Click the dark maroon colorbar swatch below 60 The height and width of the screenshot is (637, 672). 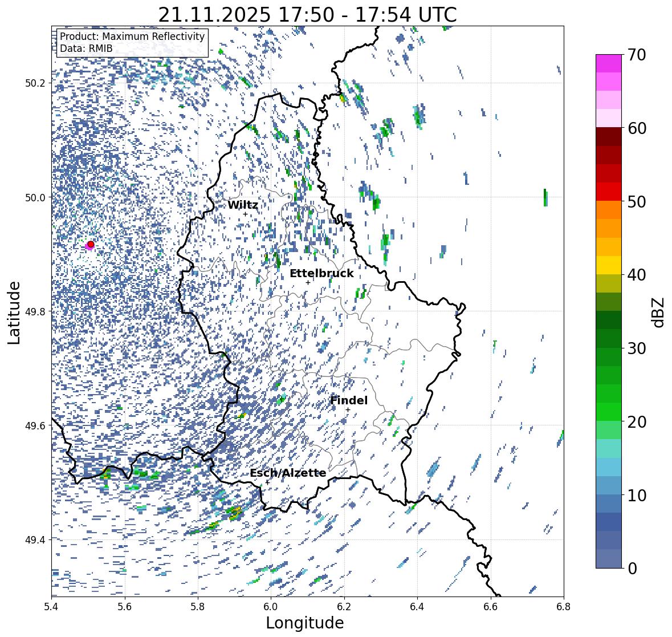pyautogui.click(x=609, y=137)
